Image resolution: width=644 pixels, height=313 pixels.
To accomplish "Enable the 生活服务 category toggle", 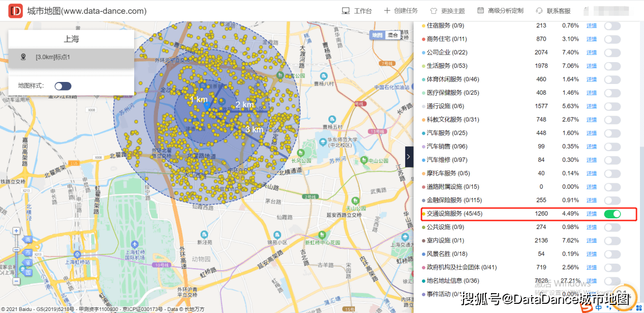I will click(x=612, y=66).
